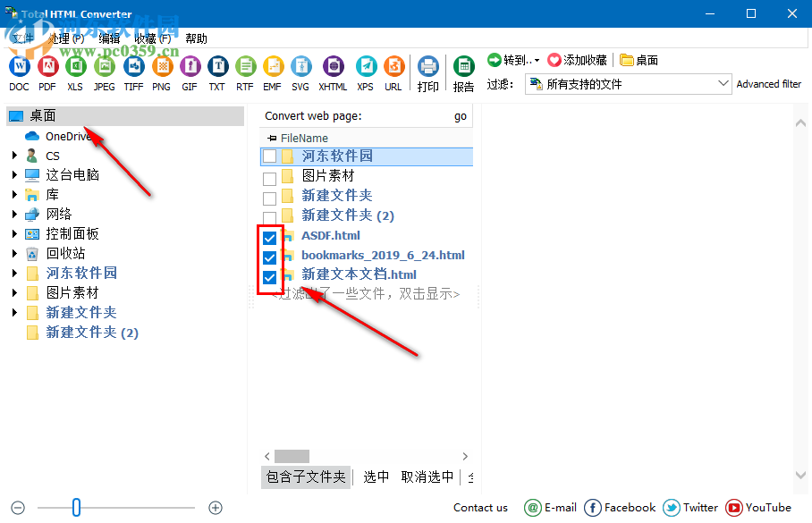Open the Twitter link icon
Viewport: 812px width, 523px height.
(x=672, y=508)
